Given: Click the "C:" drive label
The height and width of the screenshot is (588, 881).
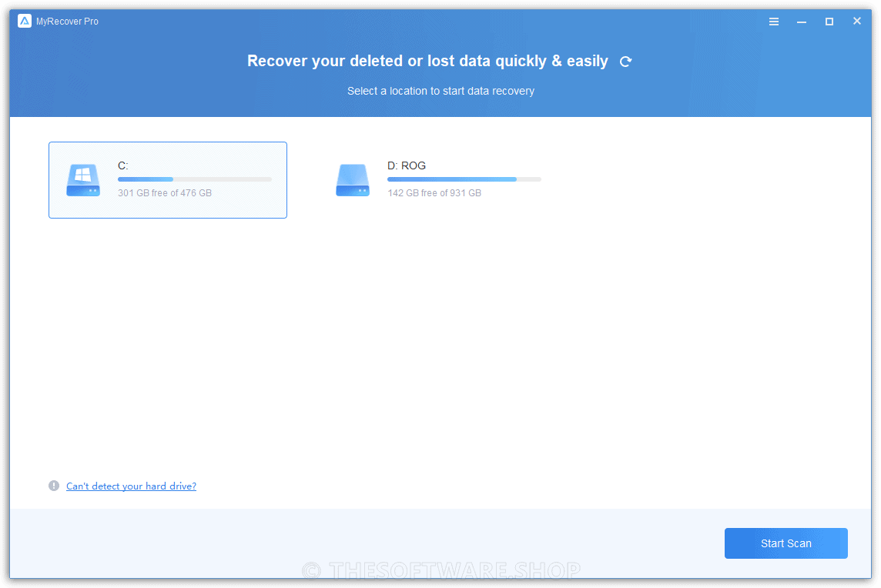Looking at the screenshot, I should tap(123, 165).
